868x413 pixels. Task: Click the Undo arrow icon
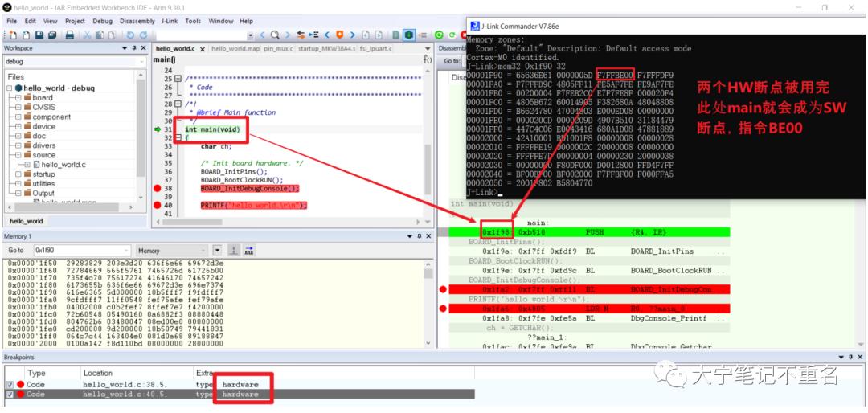point(131,35)
